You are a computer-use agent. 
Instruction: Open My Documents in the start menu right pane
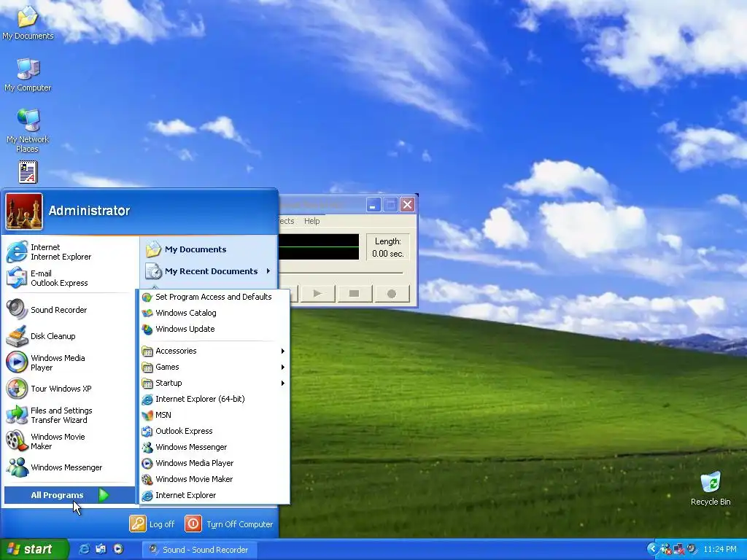(x=209, y=249)
